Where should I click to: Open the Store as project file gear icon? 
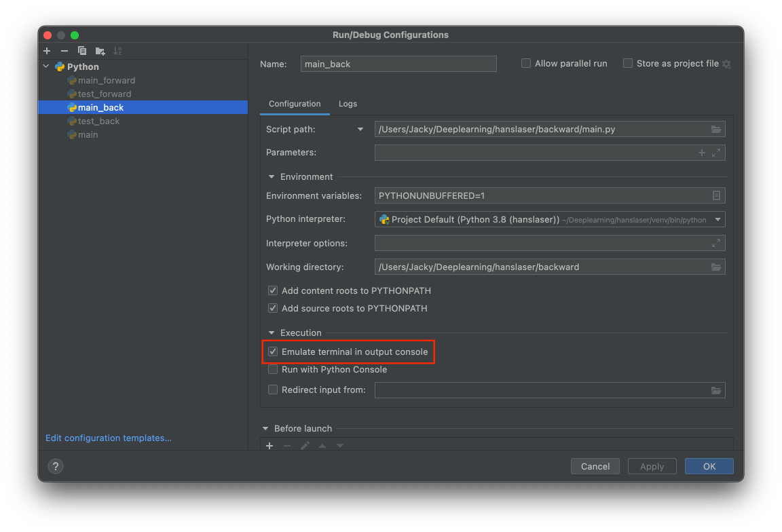[x=726, y=63]
